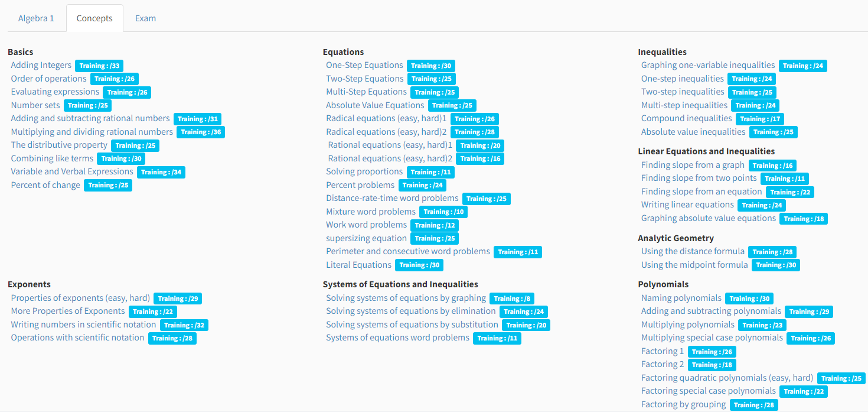Open the Adding Integers concept link
Viewport: 868px width, 412px height.
click(x=41, y=65)
